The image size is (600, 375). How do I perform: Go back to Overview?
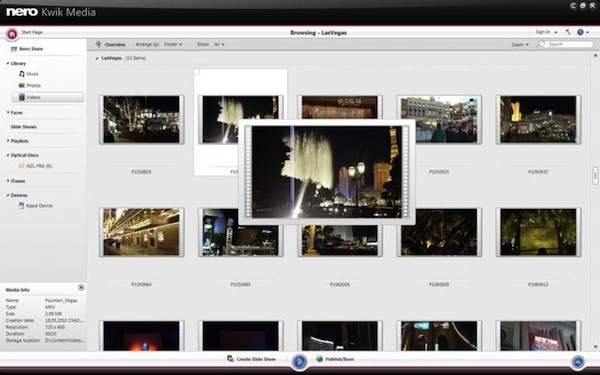[111, 44]
